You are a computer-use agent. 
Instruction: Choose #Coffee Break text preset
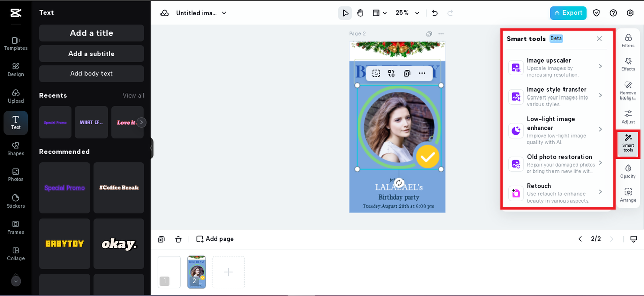[119, 187]
